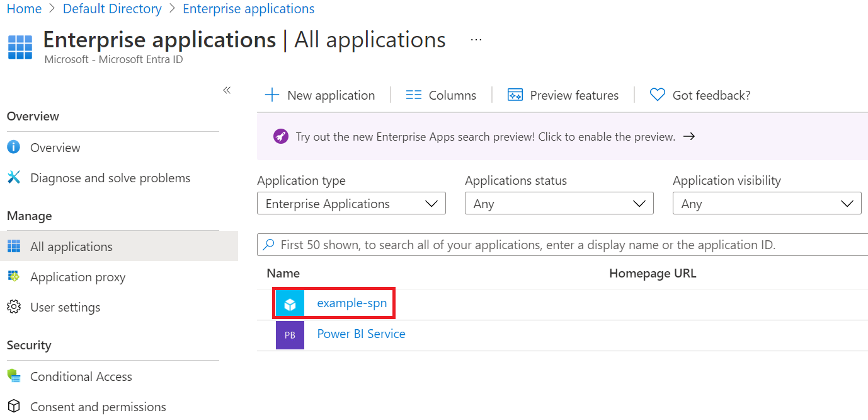The width and height of the screenshot is (868, 420).
Task: Click the heart icon beside Got feedback
Action: 658,95
